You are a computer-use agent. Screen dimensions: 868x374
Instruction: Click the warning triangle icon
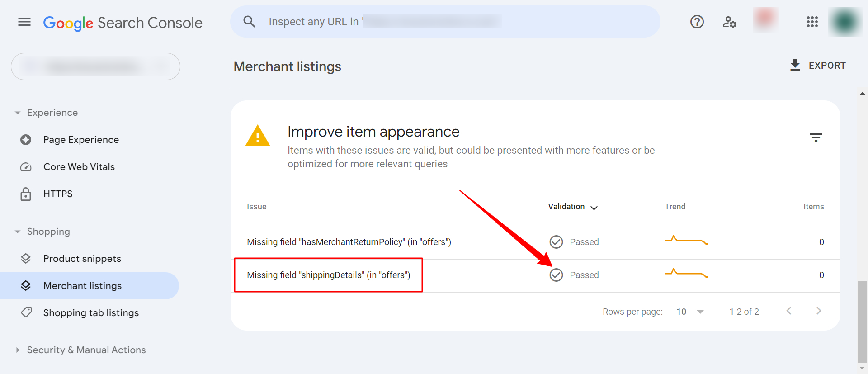pos(257,135)
